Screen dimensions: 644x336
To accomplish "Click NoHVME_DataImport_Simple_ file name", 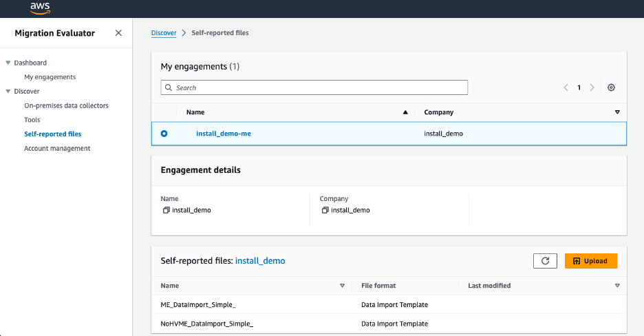I will point(206,324).
